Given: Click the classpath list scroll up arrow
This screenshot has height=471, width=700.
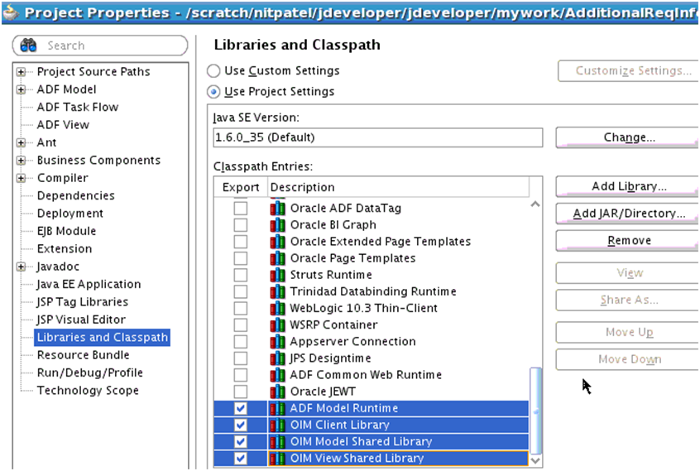Looking at the screenshot, I should coord(535,204).
